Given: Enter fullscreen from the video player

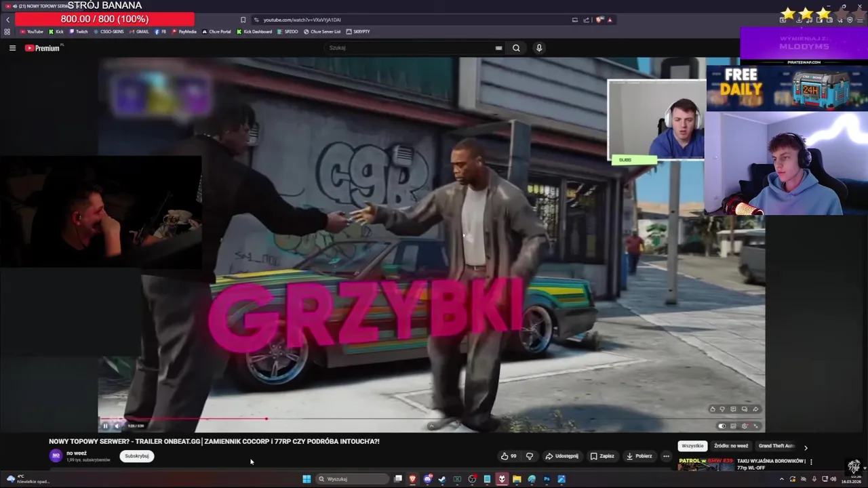Looking at the screenshot, I should pos(755,426).
